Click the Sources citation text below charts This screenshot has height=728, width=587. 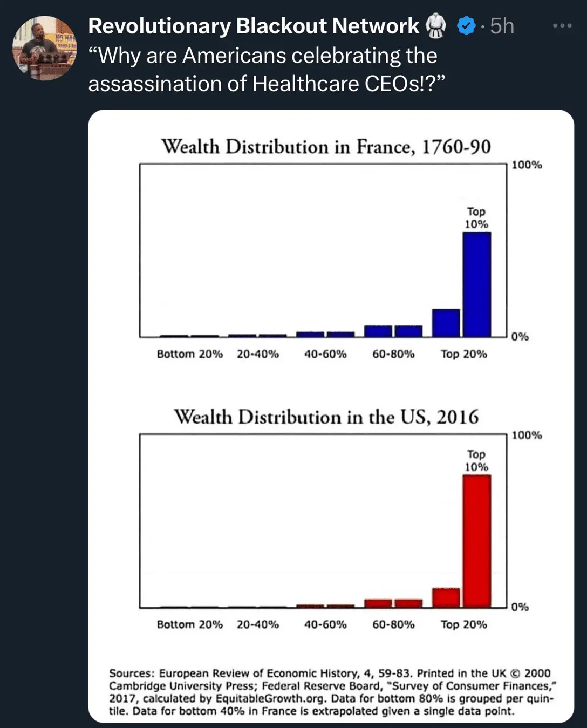[x=330, y=692]
